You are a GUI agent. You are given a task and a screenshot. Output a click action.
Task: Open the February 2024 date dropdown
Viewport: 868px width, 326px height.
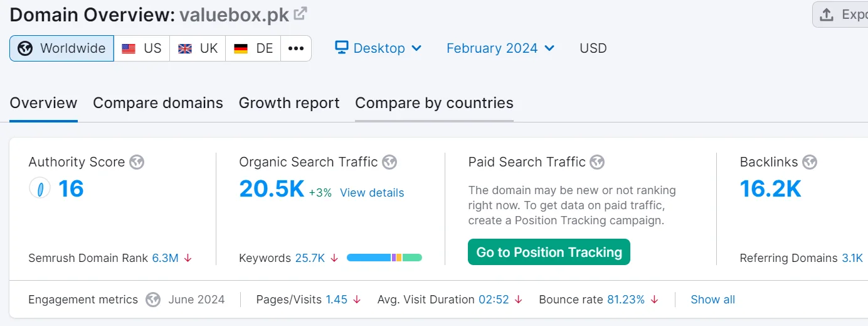(500, 48)
